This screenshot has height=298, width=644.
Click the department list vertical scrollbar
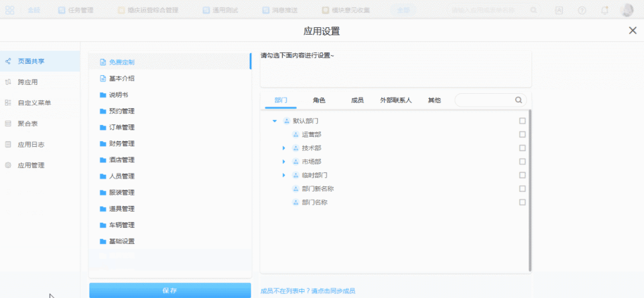(x=530, y=190)
